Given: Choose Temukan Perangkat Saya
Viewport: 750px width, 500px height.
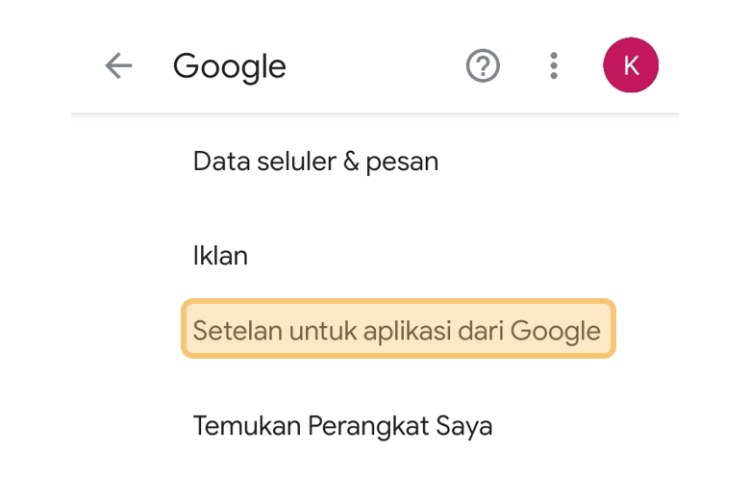Looking at the screenshot, I should tap(342, 426).
